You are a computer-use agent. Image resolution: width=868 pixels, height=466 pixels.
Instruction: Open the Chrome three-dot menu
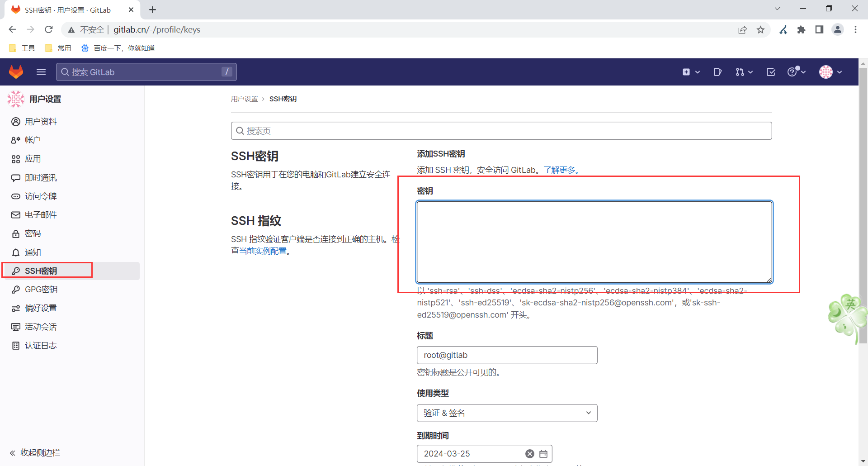(855, 30)
